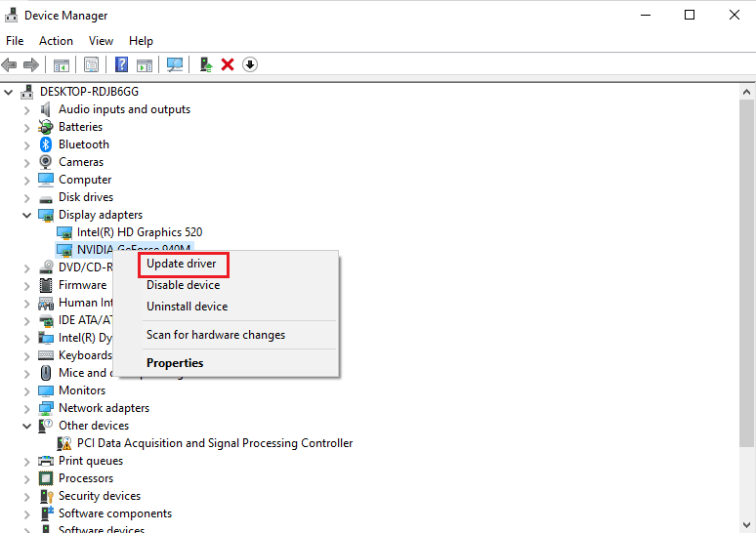756x533 pixels.
Task: Collapse the Other devices chevron
Action: [x=26, y=426]
